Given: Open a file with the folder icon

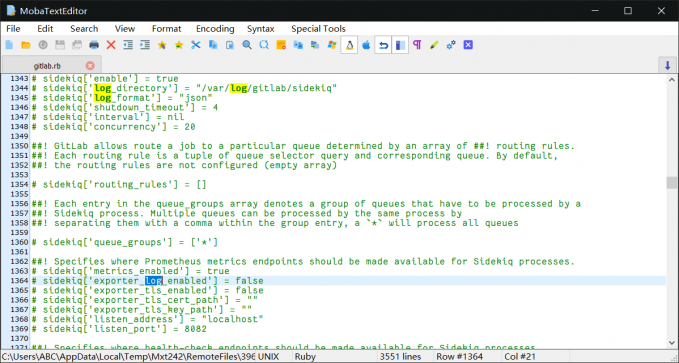Looking at the screenshot, I should pos(26,45).
